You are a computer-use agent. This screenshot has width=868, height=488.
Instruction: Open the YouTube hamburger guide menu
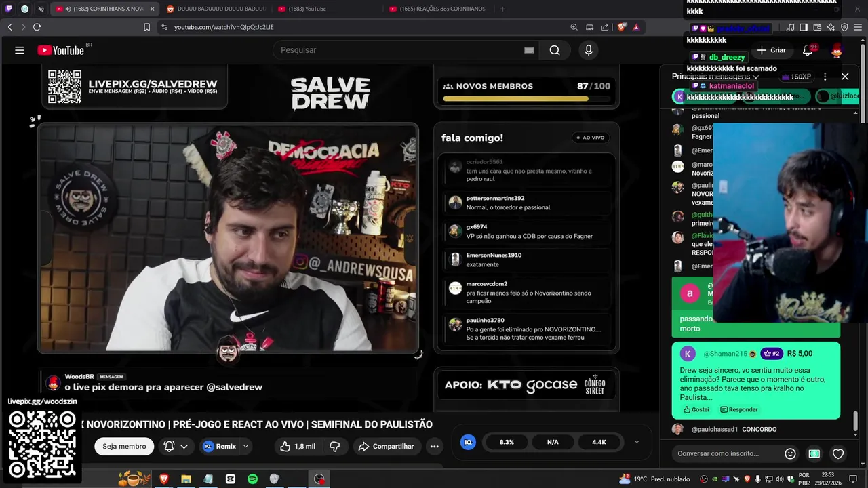pos(20,50)
